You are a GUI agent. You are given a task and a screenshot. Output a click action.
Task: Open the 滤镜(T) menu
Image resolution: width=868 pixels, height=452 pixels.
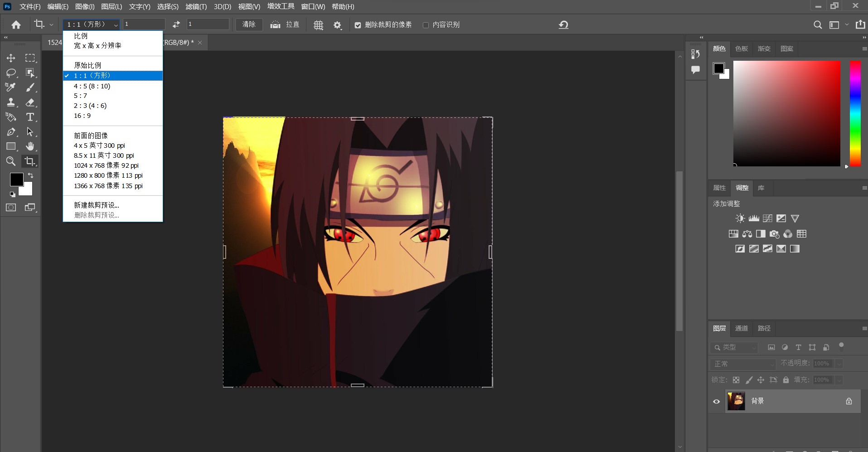[196, 7]
